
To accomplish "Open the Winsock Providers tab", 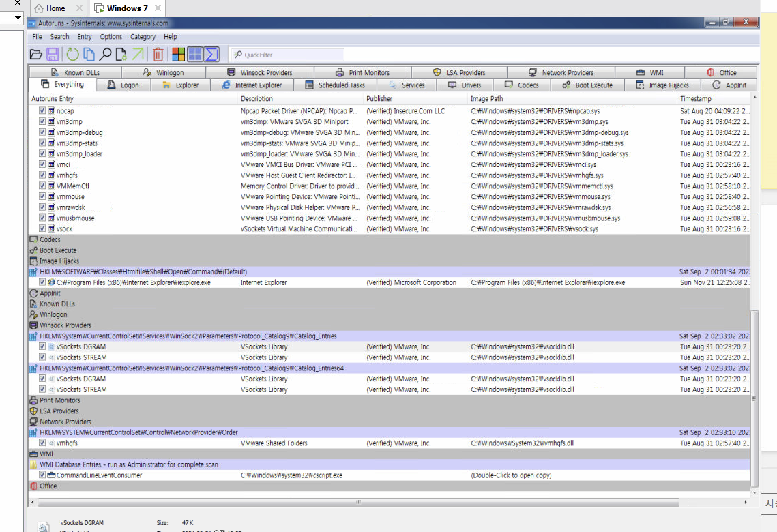I will (260, 72).
